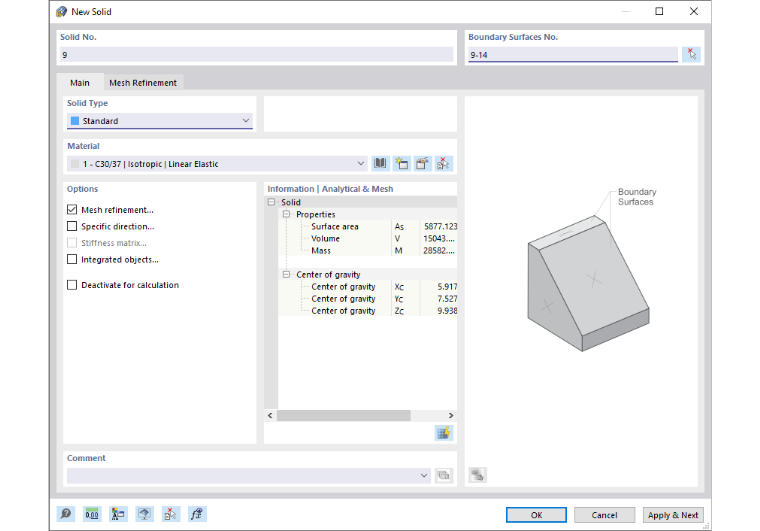
Task: Maximize the New Solid dialog
Action: tap(659, 11)
